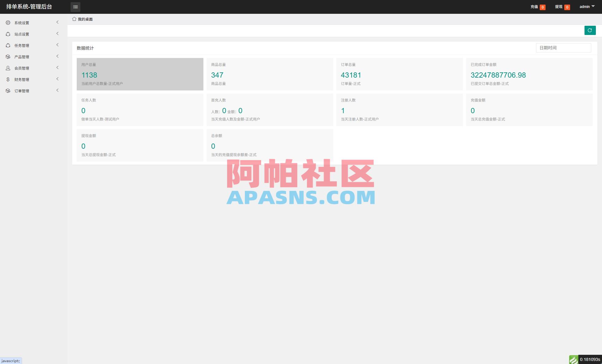Viewport: 602px width, 364px height.
Task: Click the red 提现 notification badge
Action: [568, 6]
